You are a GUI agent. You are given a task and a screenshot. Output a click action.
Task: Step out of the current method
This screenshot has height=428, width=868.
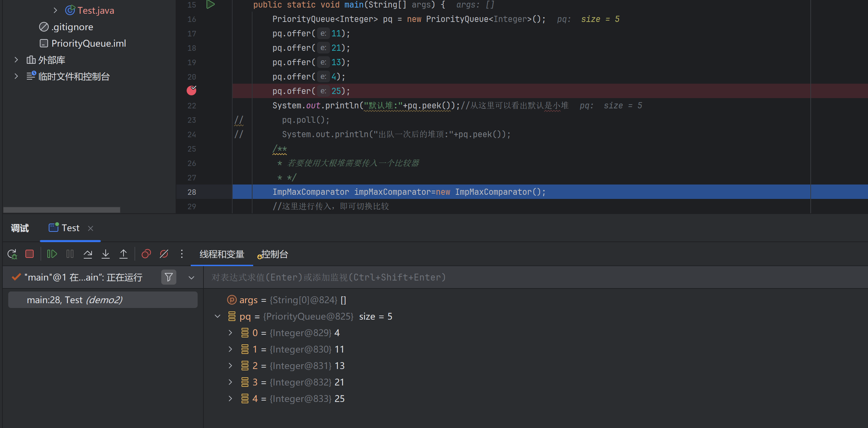(124, 254)
